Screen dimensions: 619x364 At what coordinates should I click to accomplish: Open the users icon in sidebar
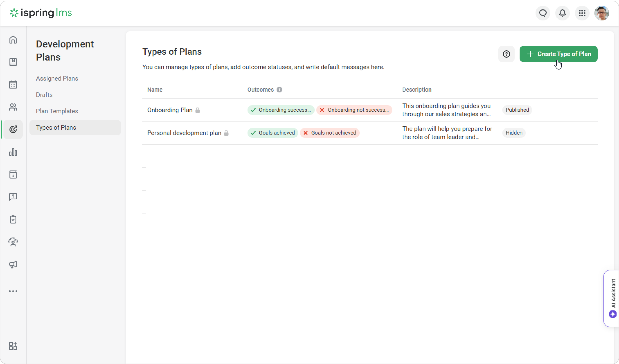tap(13, 107)
